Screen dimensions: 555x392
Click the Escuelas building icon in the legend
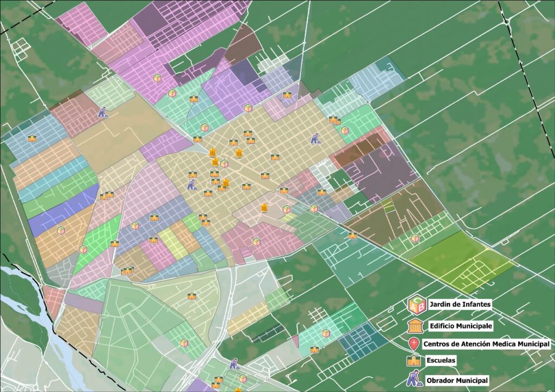point(414,360)
